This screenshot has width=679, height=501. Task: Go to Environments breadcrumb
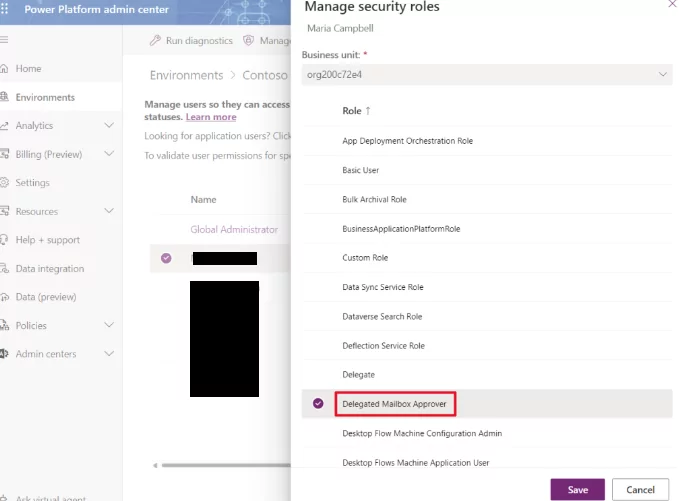pos(187,75)
